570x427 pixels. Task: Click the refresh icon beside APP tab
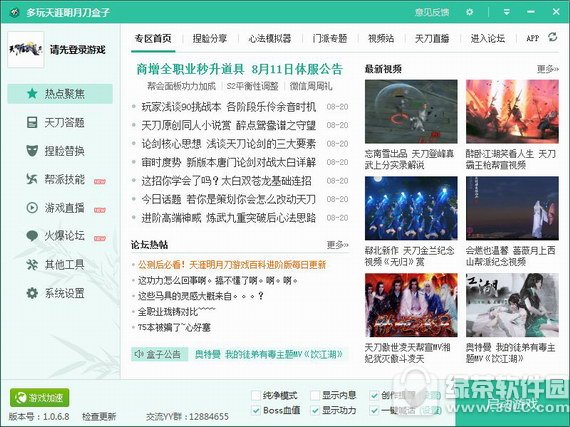(553, 37)
